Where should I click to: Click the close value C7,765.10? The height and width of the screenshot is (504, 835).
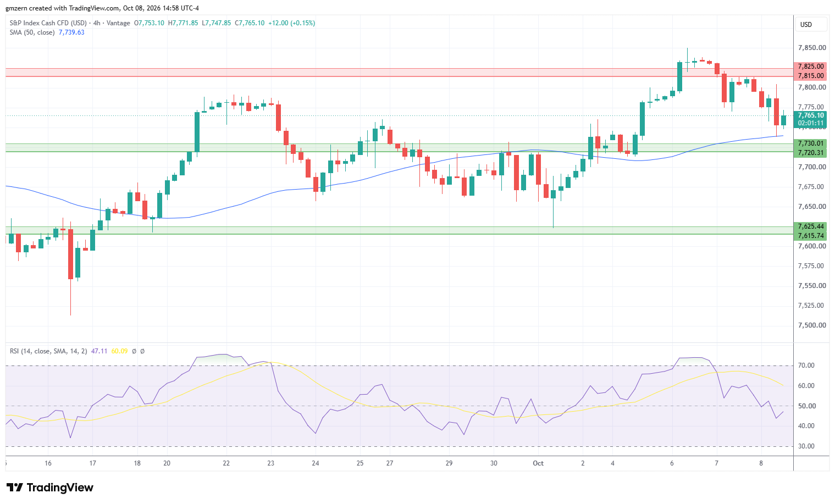pos(250,23)
